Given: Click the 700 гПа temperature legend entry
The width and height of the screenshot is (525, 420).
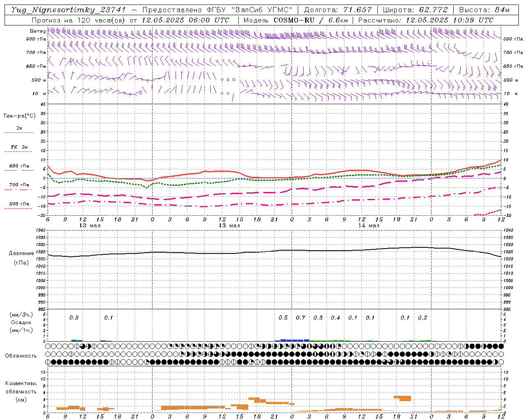Looking at the screenshot, I should pos(19,185).
